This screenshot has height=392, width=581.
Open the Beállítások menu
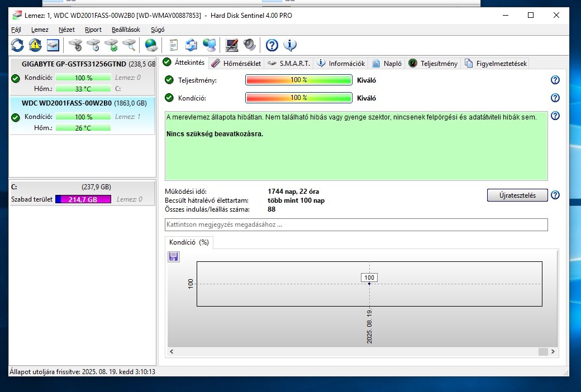tap(126, 30)
